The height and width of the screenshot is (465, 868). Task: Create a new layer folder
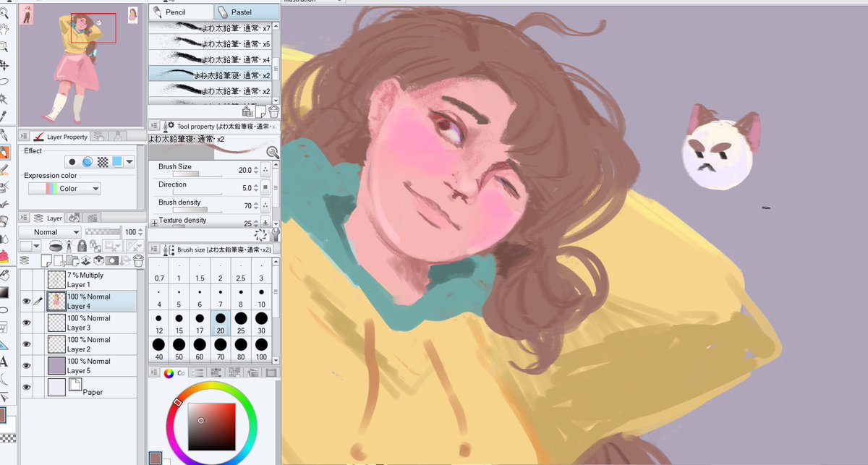pos(72,260)
